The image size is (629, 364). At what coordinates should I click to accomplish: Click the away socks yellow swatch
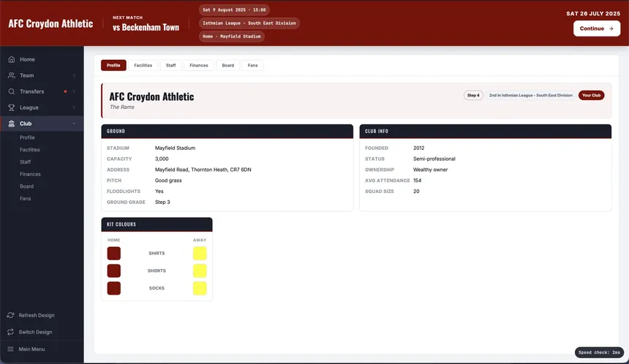tap(200, 288)
